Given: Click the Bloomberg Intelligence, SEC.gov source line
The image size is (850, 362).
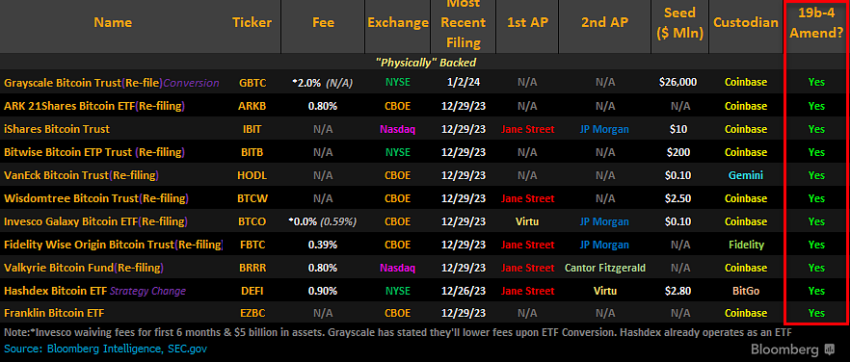Looking at the screenshot, I should pyautogui.click(x=106, y=349).
